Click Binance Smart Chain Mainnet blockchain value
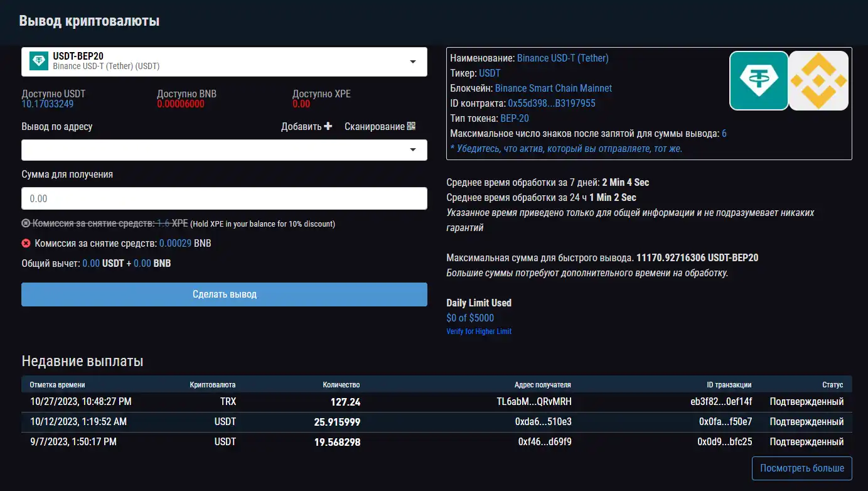868x491 pixels. point(554,88)
